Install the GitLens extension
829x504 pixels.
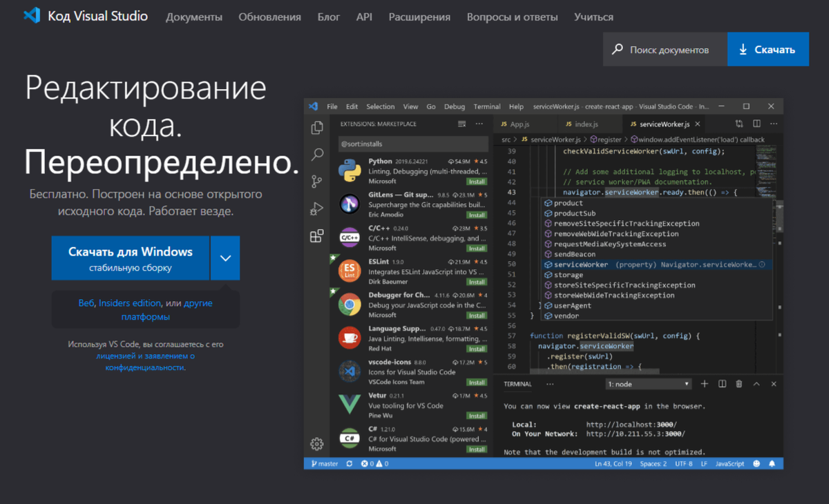(x=477, y=215)
